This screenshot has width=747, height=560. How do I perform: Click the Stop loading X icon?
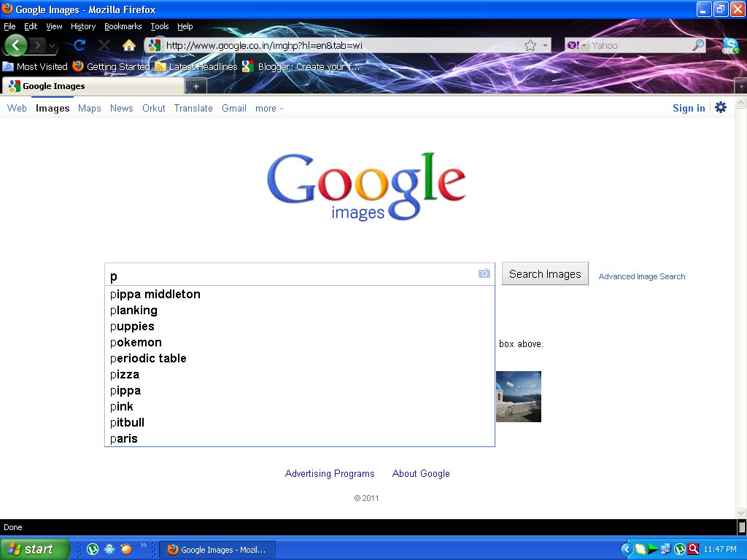coord(104,45)
